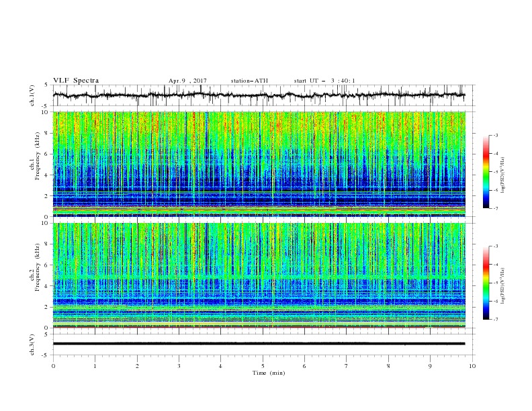Click time axis tick label "1"
The height and width of the screenshot is (411, 532).
pyautogui.click(x=95, y=366)
